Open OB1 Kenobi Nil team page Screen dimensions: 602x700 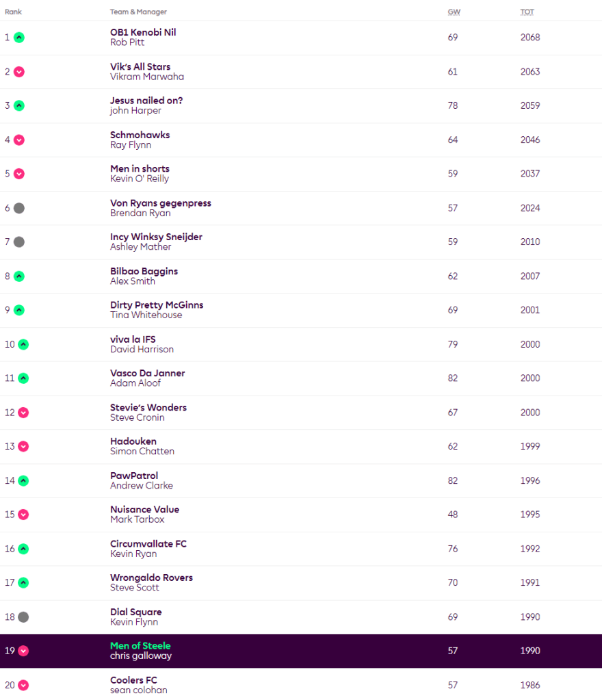click(x=143, y=32)
